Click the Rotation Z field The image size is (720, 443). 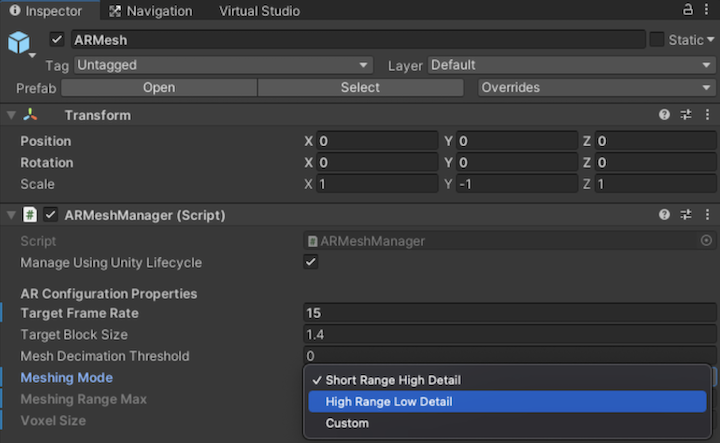(x=656, y=163)
